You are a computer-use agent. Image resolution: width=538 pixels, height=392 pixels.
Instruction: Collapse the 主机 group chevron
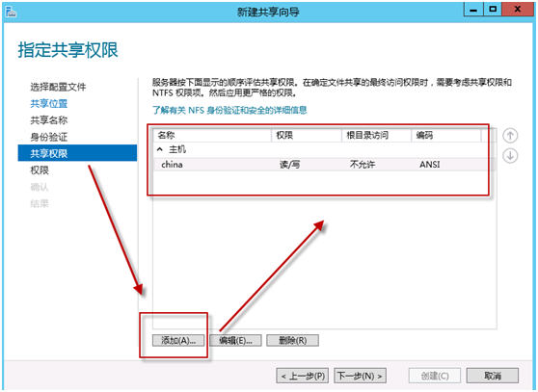point(159,149)
